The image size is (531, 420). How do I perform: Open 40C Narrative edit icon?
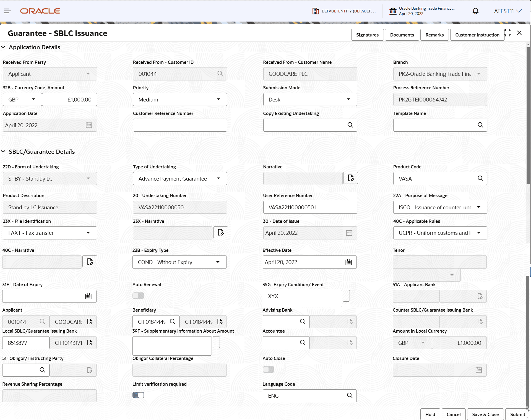90,262
